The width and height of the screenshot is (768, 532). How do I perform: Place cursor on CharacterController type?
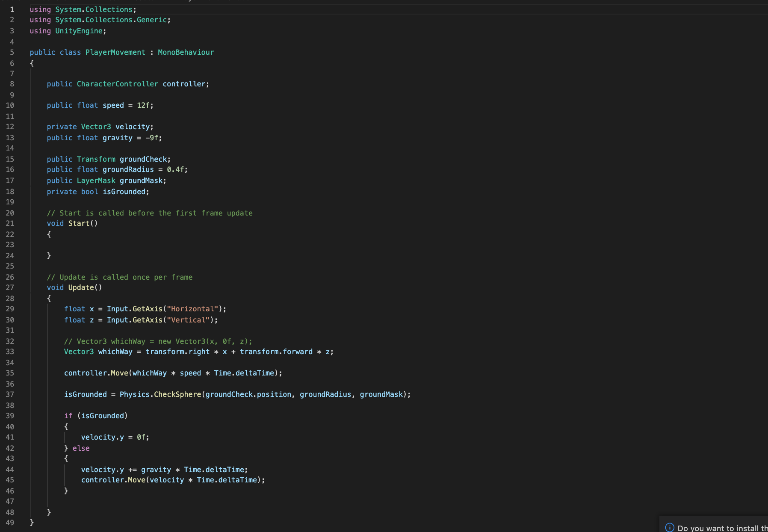(x=118, y=84)
